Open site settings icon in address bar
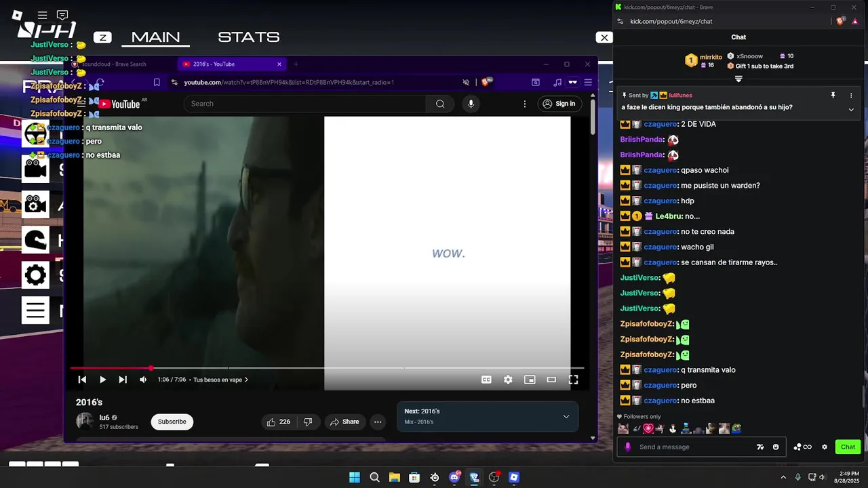Image resolution: width=868 pixels, height=488 pixels. point(174,82)
